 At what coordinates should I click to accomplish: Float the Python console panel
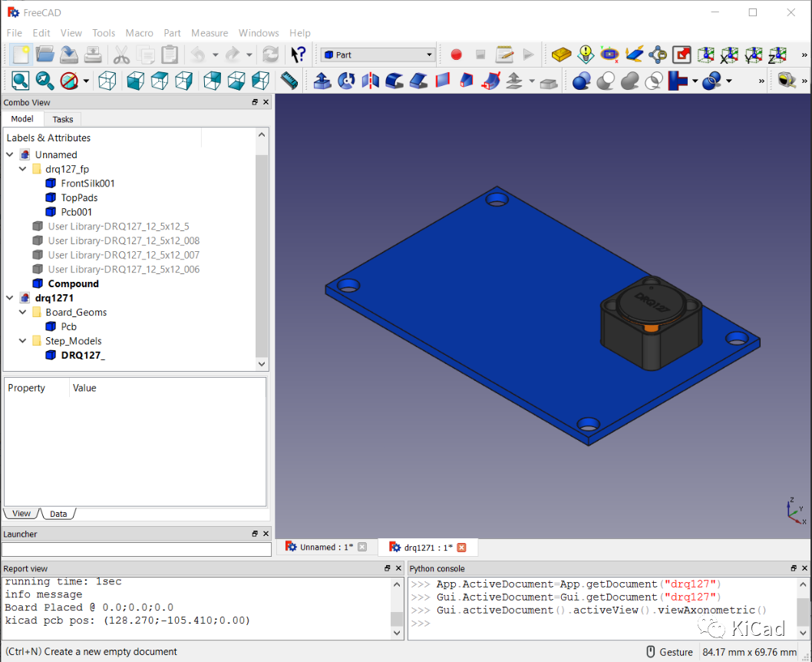(x=794, y=568)
